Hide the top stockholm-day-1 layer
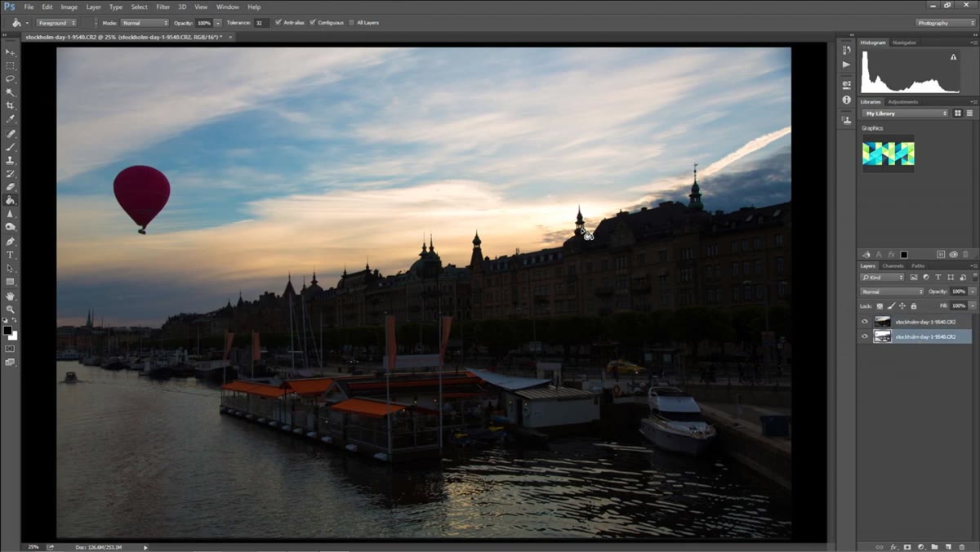Image resolution: width=980 pixels, height=552 pixels. pyautogui.click(x=865, y=322)
